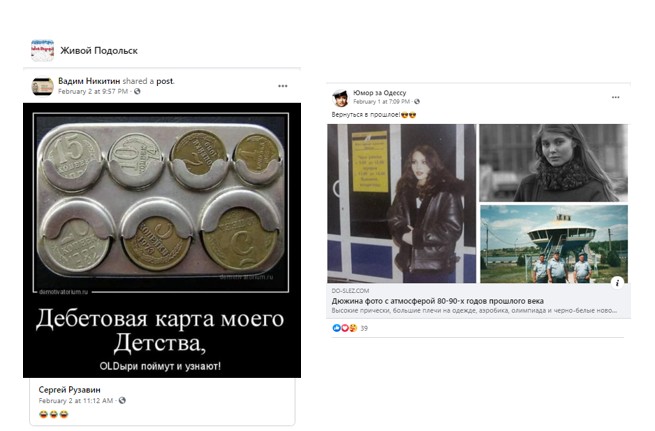Open the black-and-white woman portrait photo
The height and width of the screenshot is (431, 655).
click(553, 163)
